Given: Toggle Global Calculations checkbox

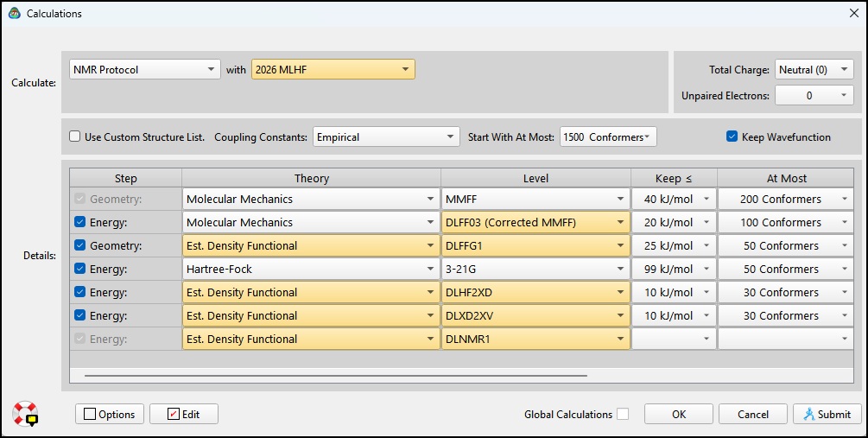Looking at the screenshot, I should tap(623, 414).
